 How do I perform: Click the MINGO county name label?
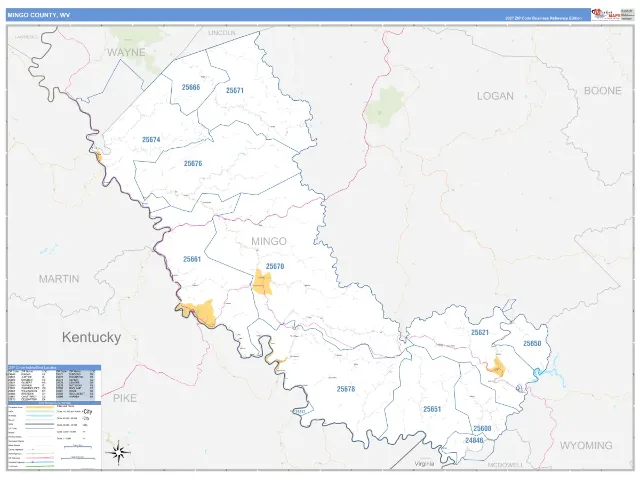pyautogui.click(x=269, y=242)
